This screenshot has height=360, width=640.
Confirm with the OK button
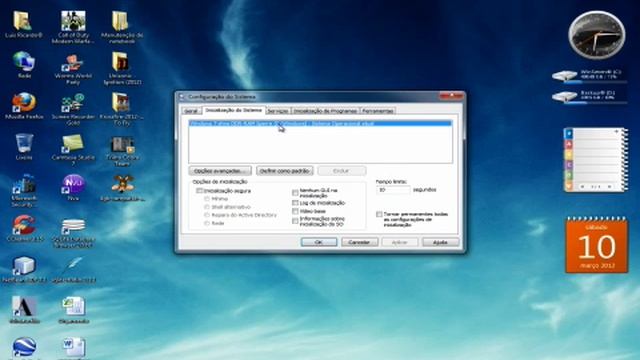tap(319, 242)
